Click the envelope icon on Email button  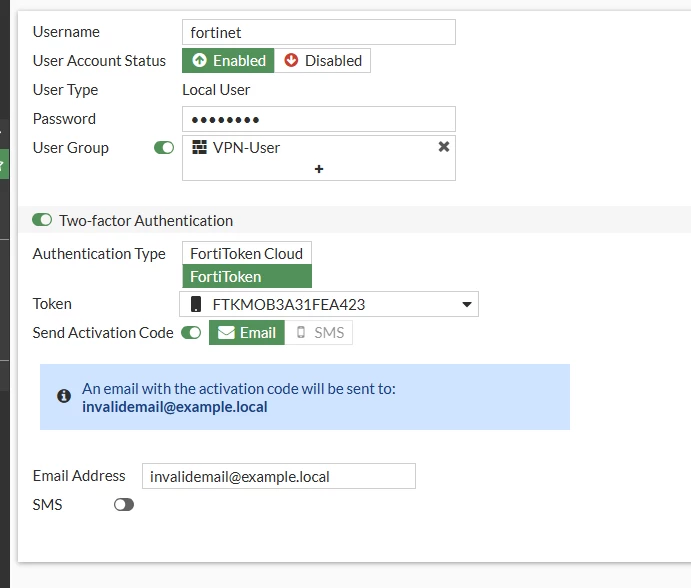point(226,332)
